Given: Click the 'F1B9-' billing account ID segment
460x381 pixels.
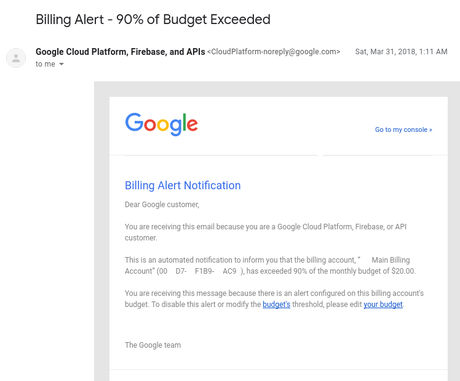Looking at the screenshot, I should [204, 271].
